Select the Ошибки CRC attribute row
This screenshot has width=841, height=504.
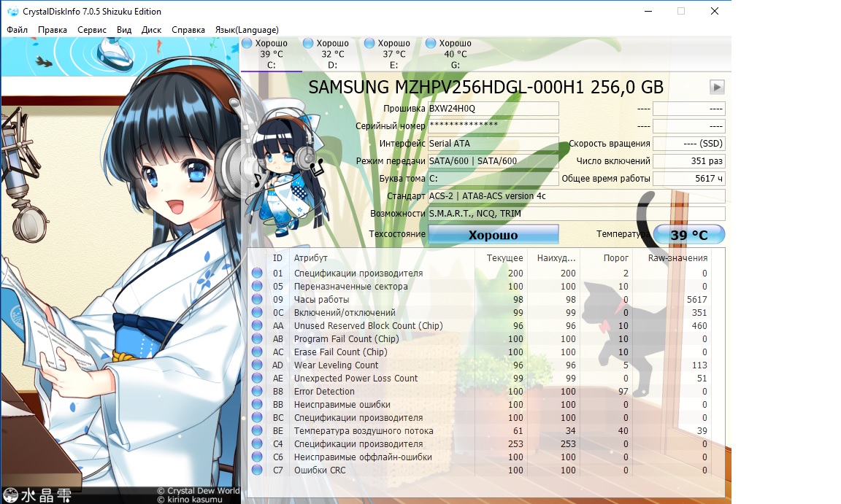[480, 470]
